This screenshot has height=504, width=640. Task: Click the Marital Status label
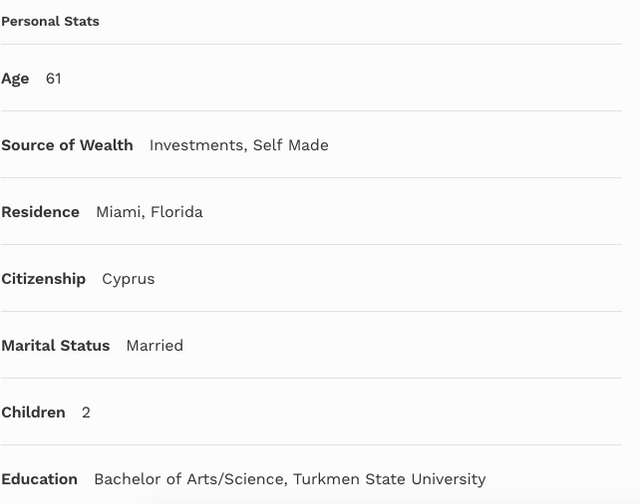coord(55,345)
